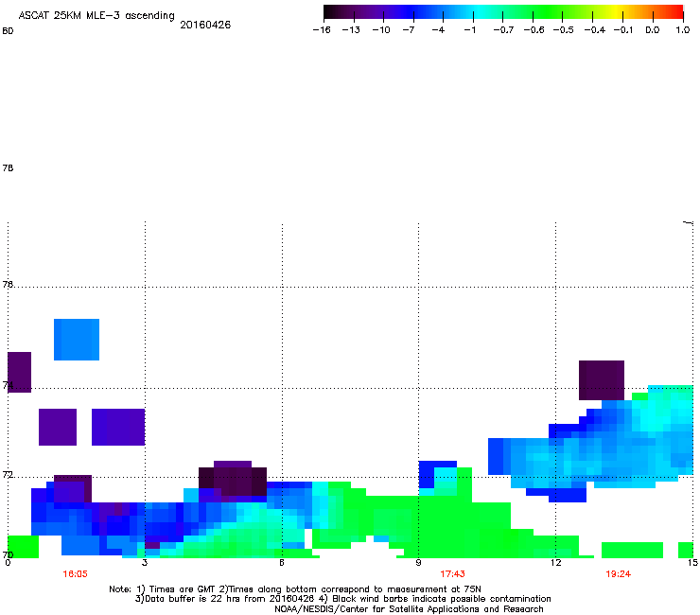Click the longitude axis label 6
This screenshot has height=615, width=700.
pyautogui.click(x=282, y=562)
